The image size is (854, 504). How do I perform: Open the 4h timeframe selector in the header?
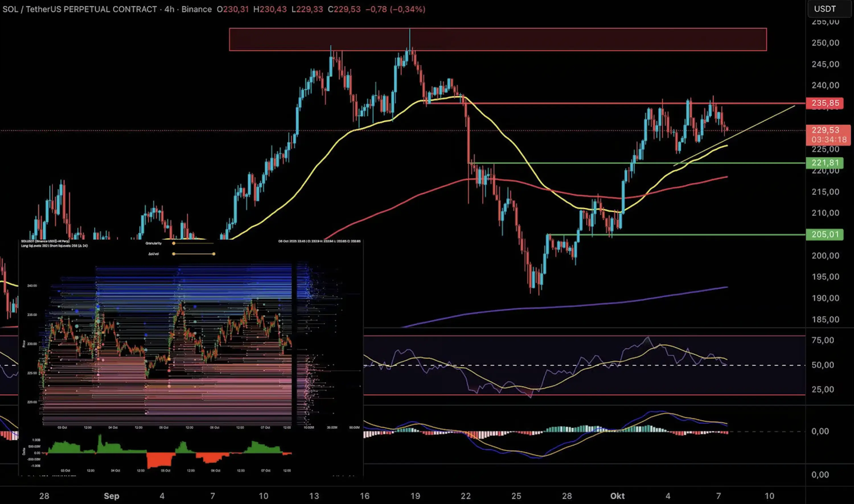170,9
